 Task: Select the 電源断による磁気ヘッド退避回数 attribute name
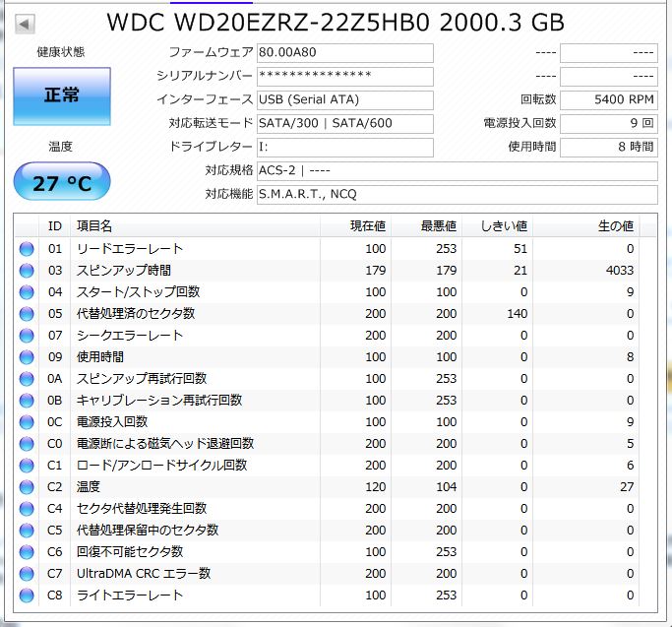coord(165,444)
